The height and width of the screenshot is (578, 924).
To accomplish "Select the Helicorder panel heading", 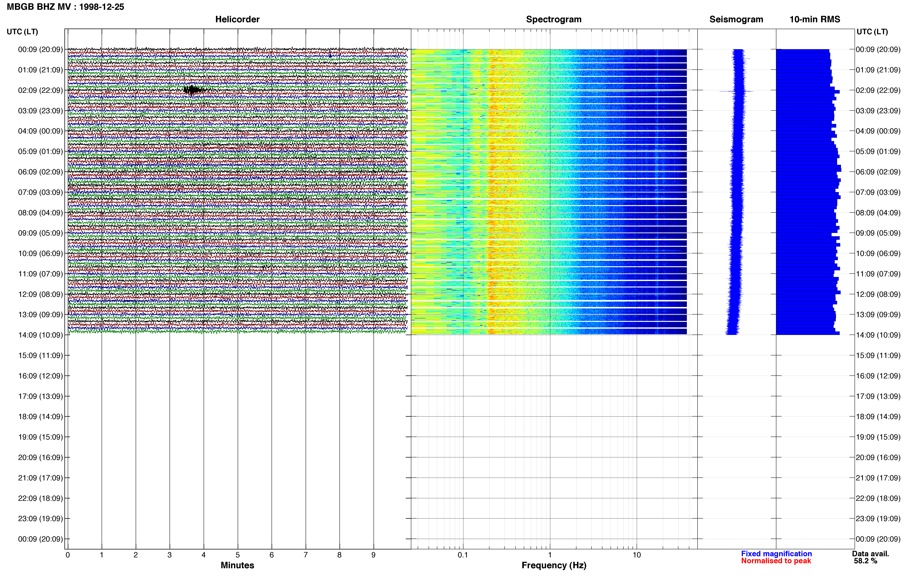I will click(237, 20).
